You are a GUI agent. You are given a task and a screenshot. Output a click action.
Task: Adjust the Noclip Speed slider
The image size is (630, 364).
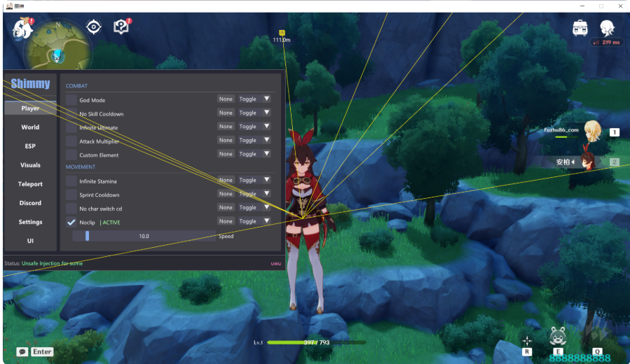tap(144, 236)
